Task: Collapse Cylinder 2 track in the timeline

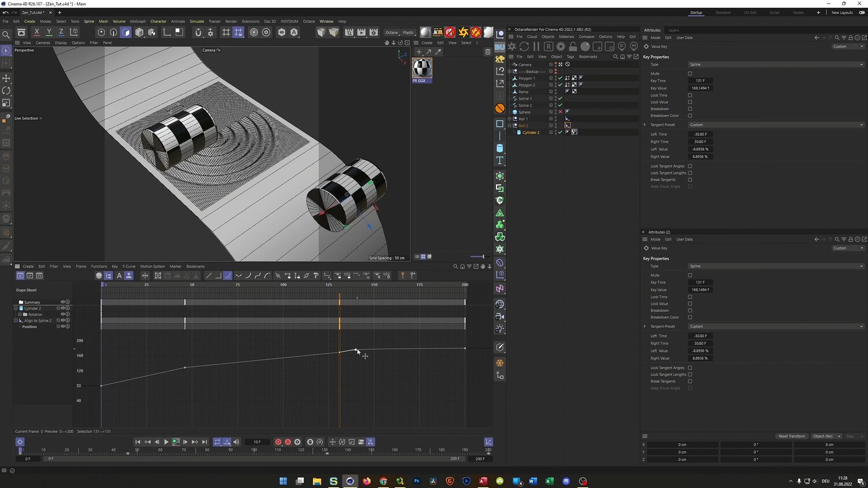Action: tap(16, 308)
